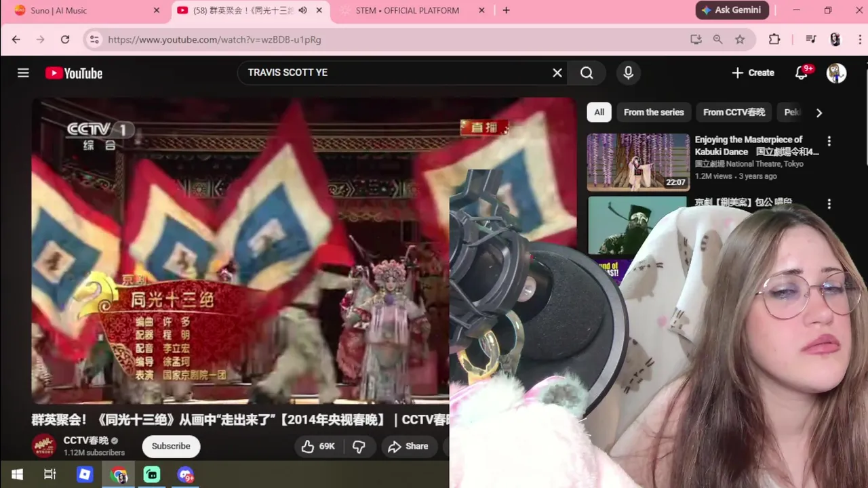Screen dimensions: 868x488
Task: Open the Roblox taskbar icon
Action: (85, 474)
